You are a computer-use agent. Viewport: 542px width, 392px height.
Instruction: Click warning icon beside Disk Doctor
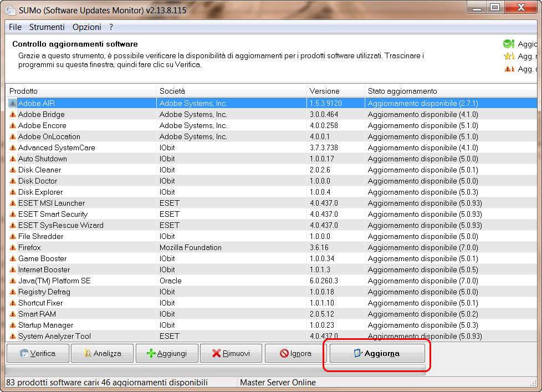click(x=13, y=181)
